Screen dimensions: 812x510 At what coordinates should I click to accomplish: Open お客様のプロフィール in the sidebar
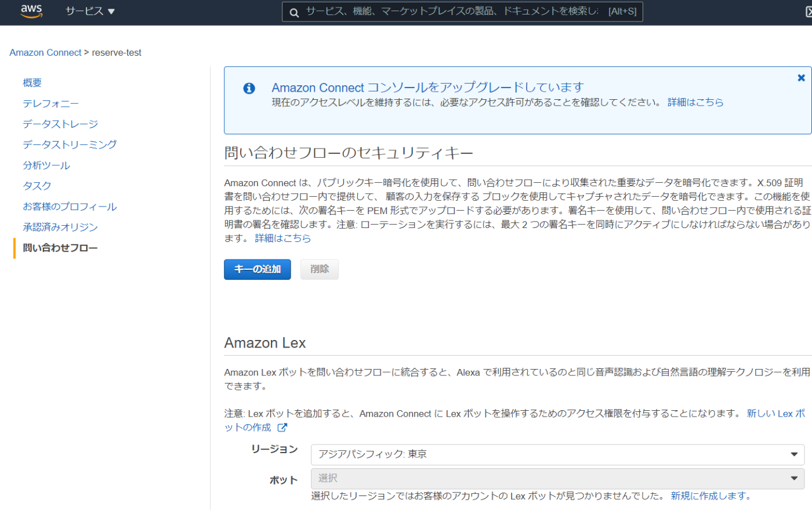(x=70, y=207)
